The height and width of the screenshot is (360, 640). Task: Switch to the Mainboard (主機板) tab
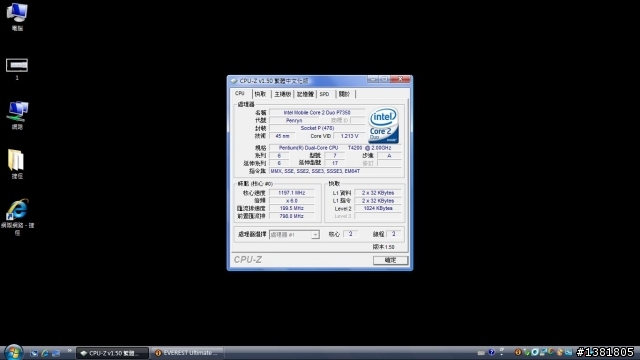coord(282,94)
